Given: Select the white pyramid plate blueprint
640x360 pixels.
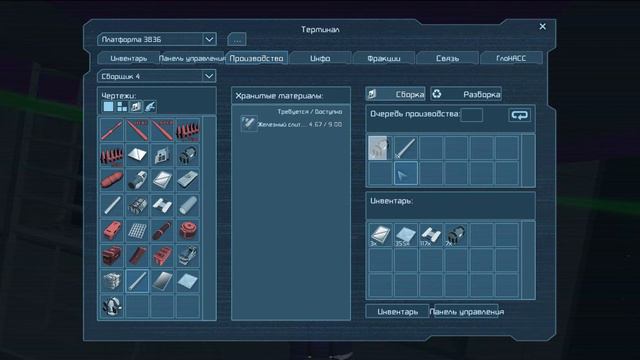Looking at the screenshot, I should point(137,155).
